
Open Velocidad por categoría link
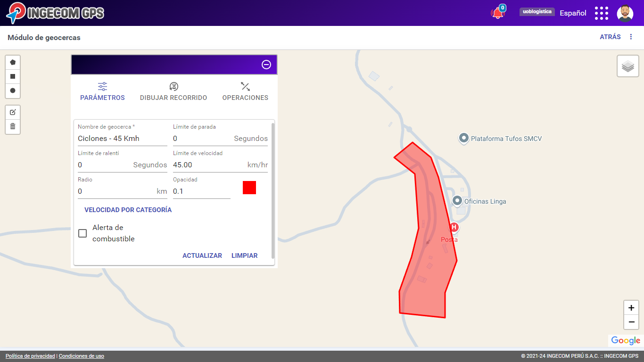click(128, 210)
